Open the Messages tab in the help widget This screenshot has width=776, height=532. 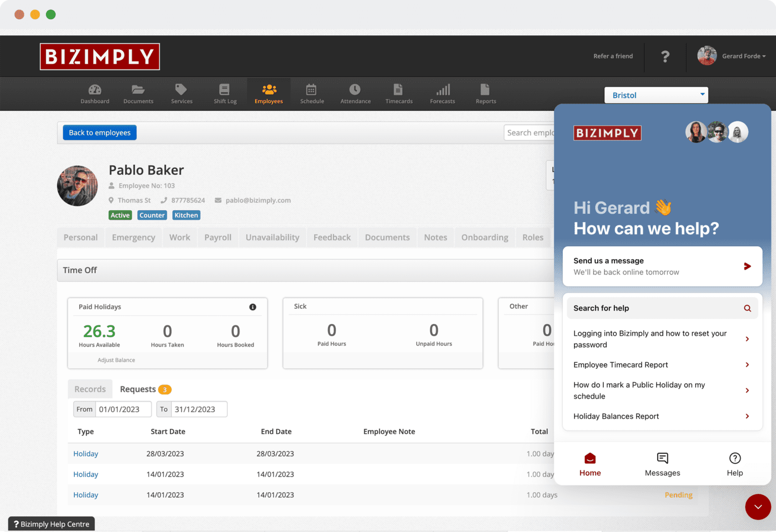tap(662, 463)
